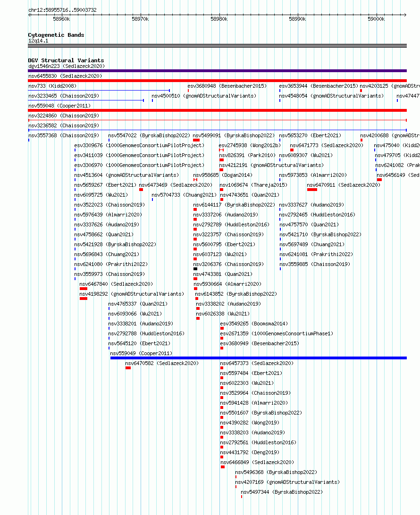This screenshot has width=420, height=515.
Task: Open nsv3337627 (Audano2019) variant
Action: click(x=311, y=205)
